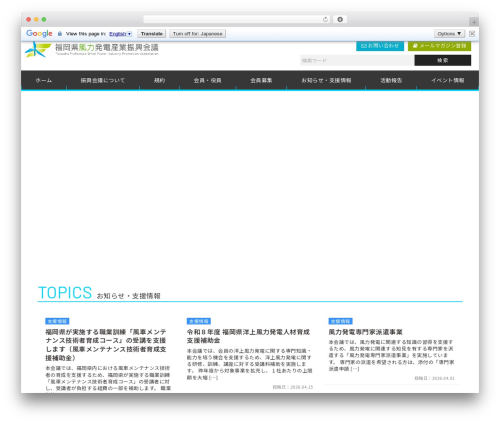500x423 pixels.
Task: Focus the 検索ワード search field
Action: (357, 60)
